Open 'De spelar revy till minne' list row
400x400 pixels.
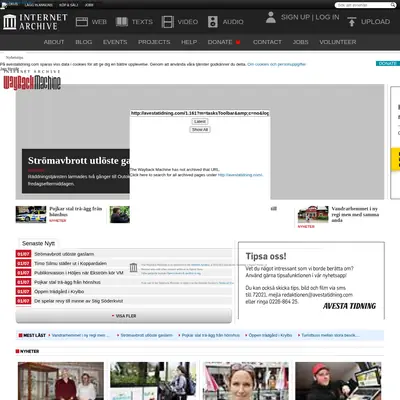pyautogui.click(x=79, y=301)
